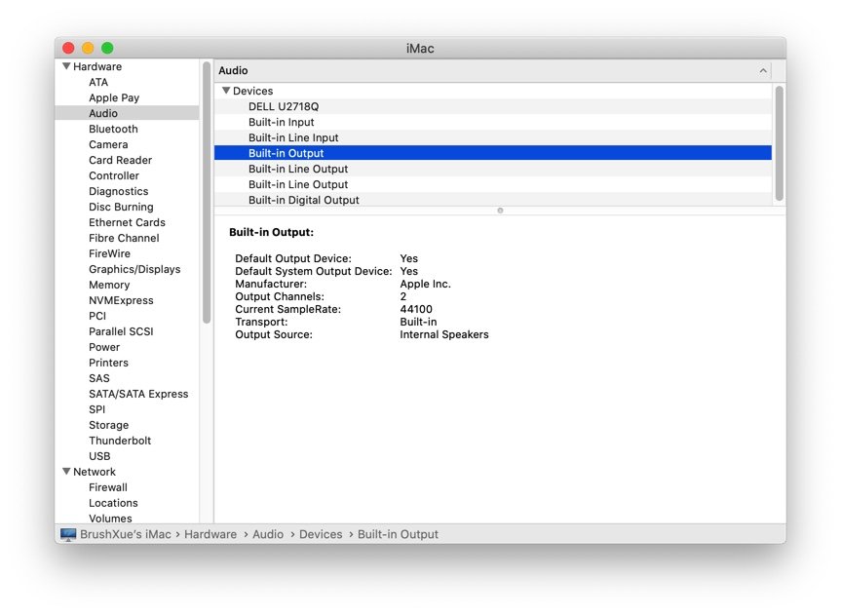
Task: Click Devices in bottom path bar
Action: pyautogui.click(x=321, y=534)
